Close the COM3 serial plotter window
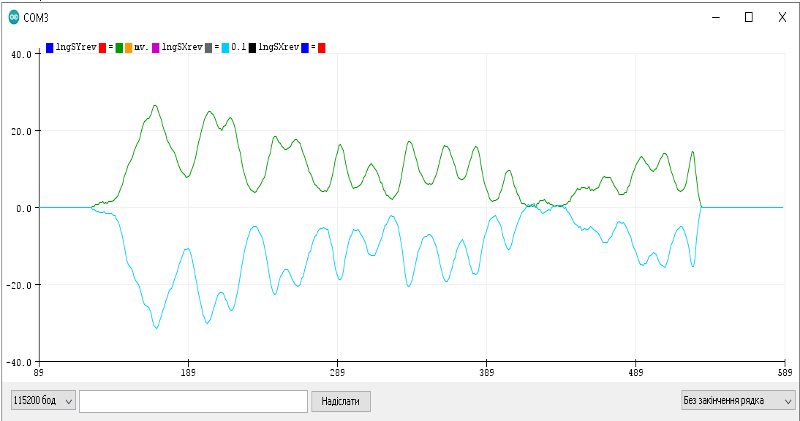Image resolution: width=800 pixels, height=421 pixels. (782, 17)
